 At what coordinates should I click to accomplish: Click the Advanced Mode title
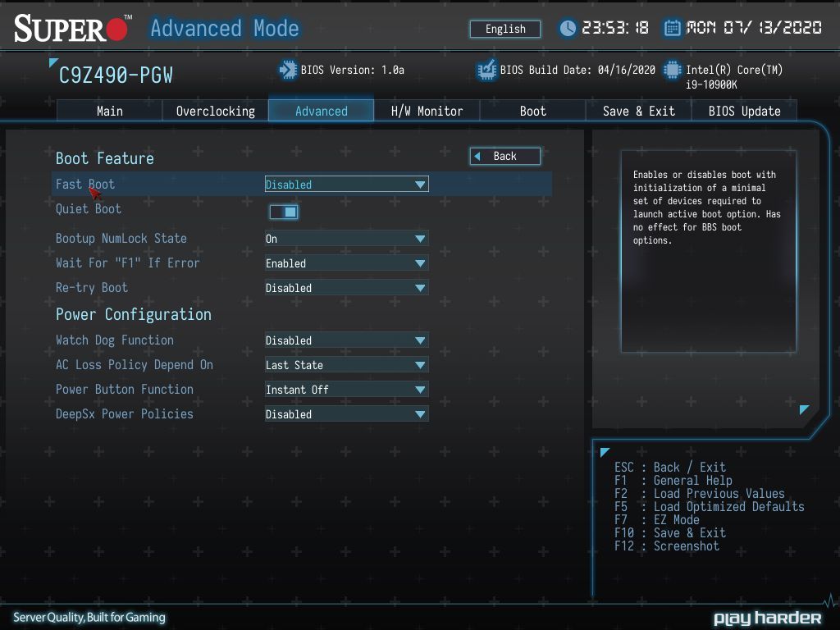point(225,28)
